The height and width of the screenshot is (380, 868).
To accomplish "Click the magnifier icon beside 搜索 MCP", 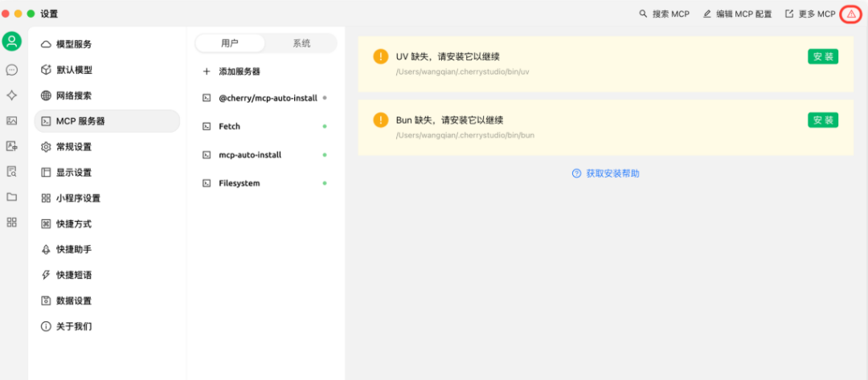I will coord(643,14).
